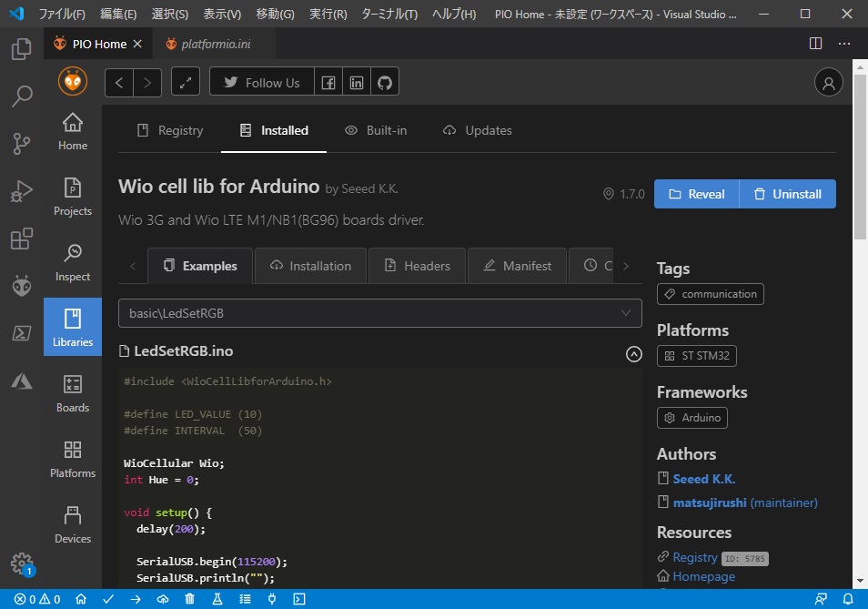Open the Azure icon in activity bar
The image size is (868, 609).
coord(21,381)
